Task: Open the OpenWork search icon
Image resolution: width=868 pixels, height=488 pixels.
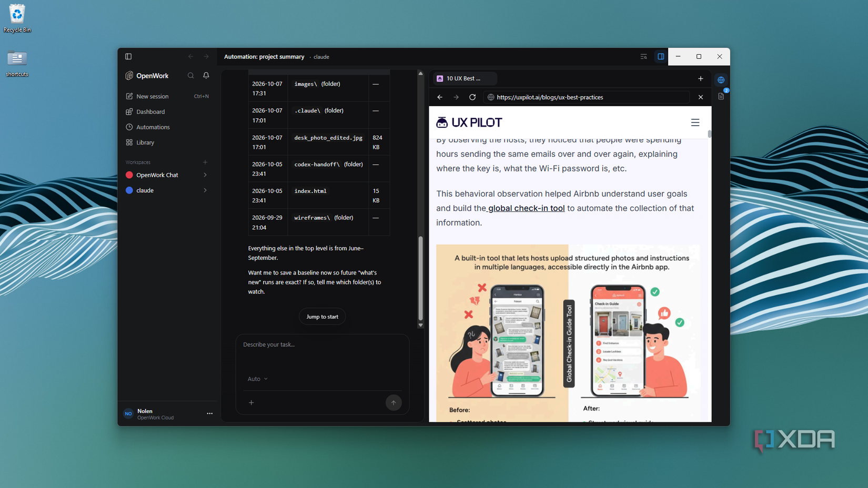Action: coord(190,76)
